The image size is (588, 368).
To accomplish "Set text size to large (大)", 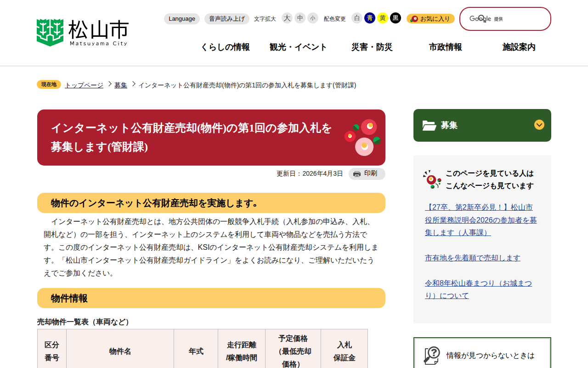I will [287, 18].
